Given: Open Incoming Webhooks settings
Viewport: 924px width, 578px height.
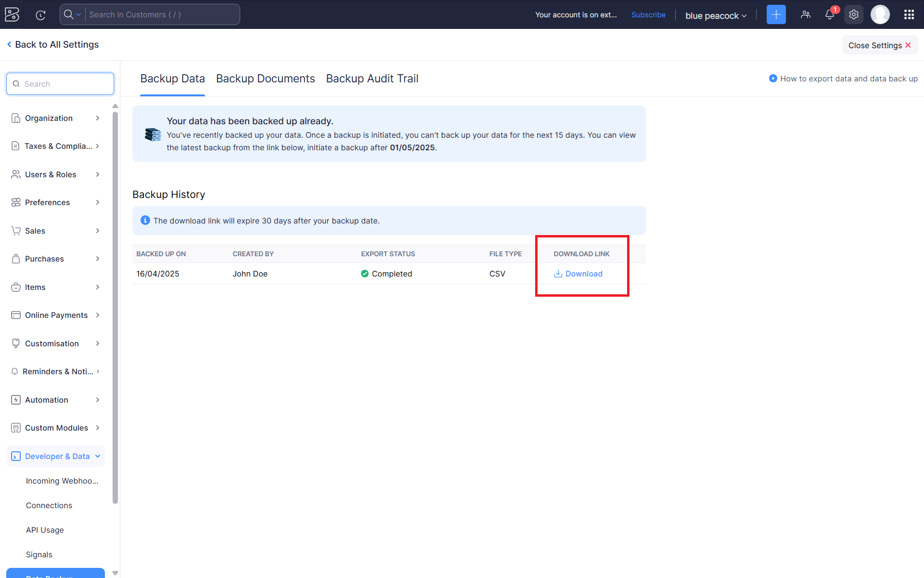Looking at the screenshot, I should [62, 481].
